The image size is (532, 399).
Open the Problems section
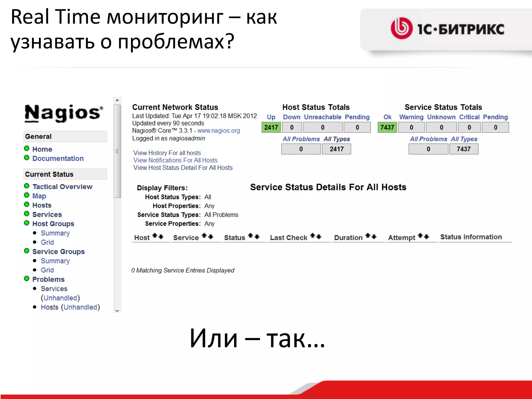point(48,280)
